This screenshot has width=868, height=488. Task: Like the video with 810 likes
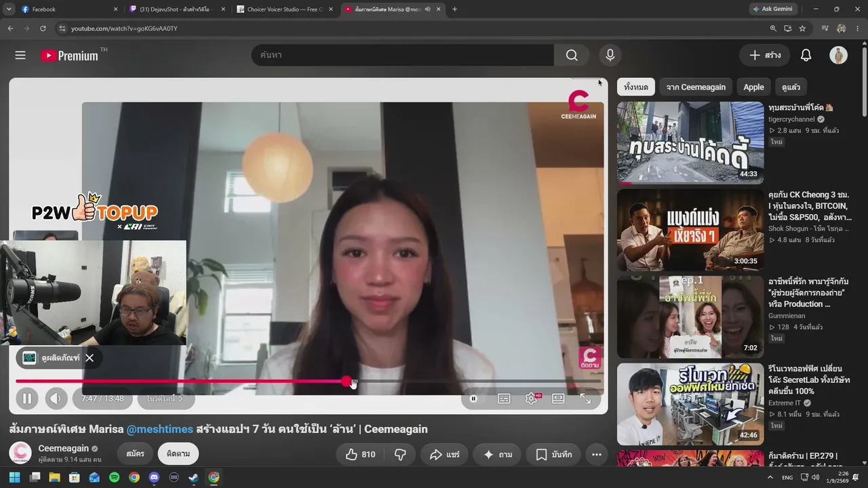(360, 455)
